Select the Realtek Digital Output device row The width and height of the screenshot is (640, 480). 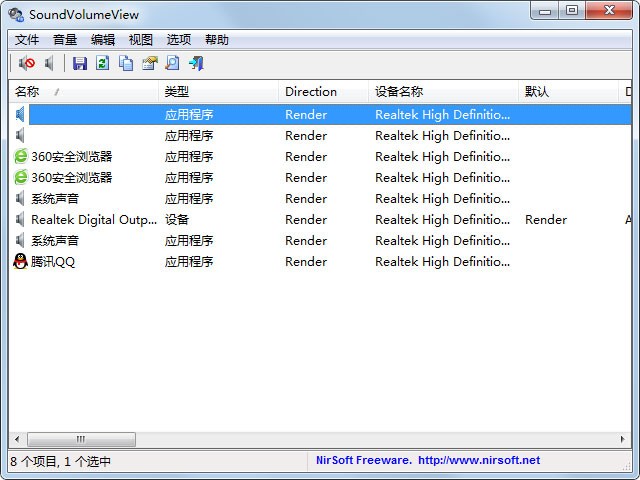94,220
